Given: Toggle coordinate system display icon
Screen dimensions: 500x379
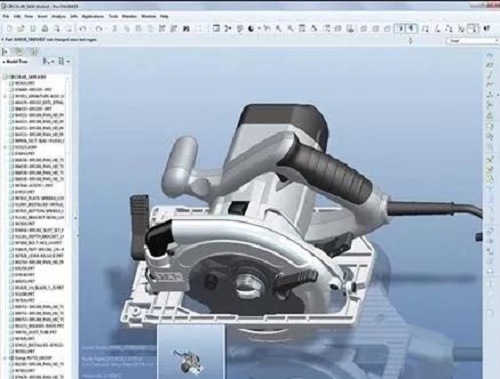Looking at the screenshot, I should point(460,29).
